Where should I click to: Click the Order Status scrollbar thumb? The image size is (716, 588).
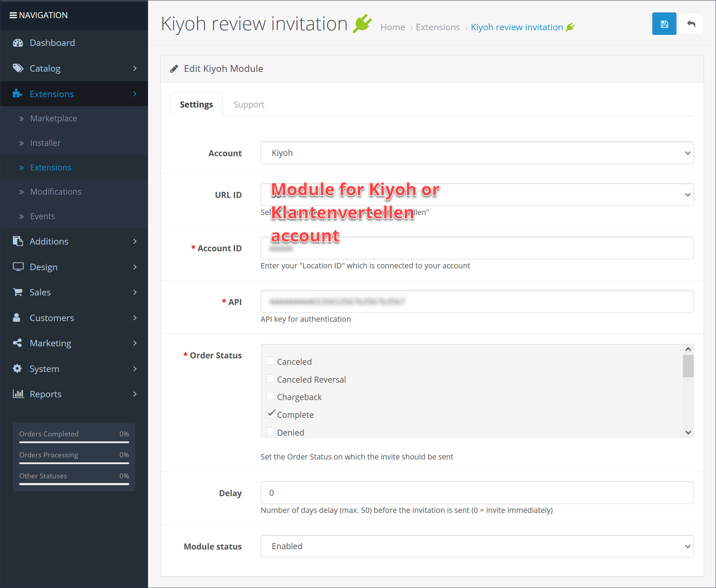click(688, 366)
